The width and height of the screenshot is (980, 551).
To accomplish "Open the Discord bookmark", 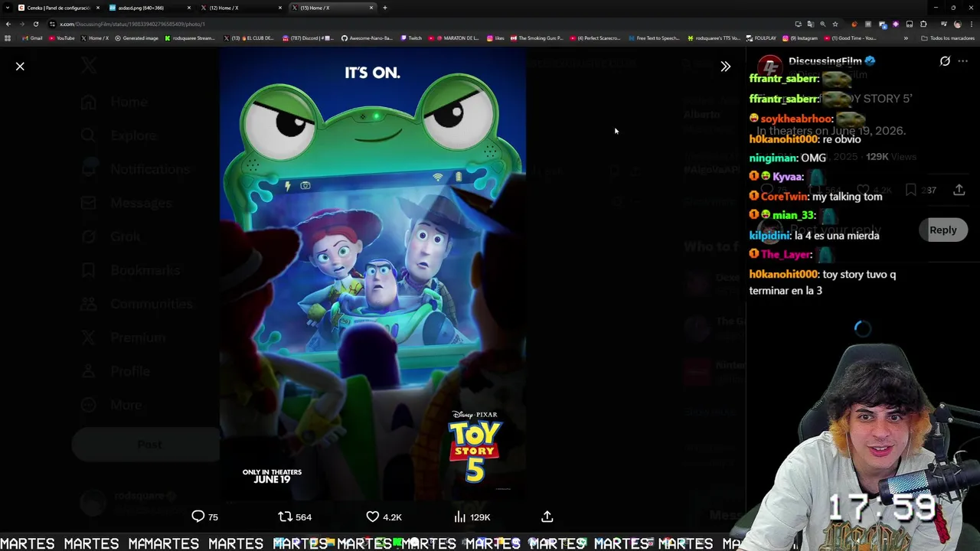I will pos(308,37).
